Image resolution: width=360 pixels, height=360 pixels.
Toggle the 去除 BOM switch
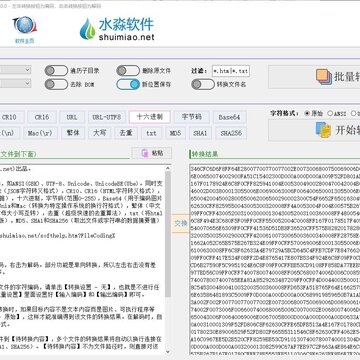(x=56, y=84)
